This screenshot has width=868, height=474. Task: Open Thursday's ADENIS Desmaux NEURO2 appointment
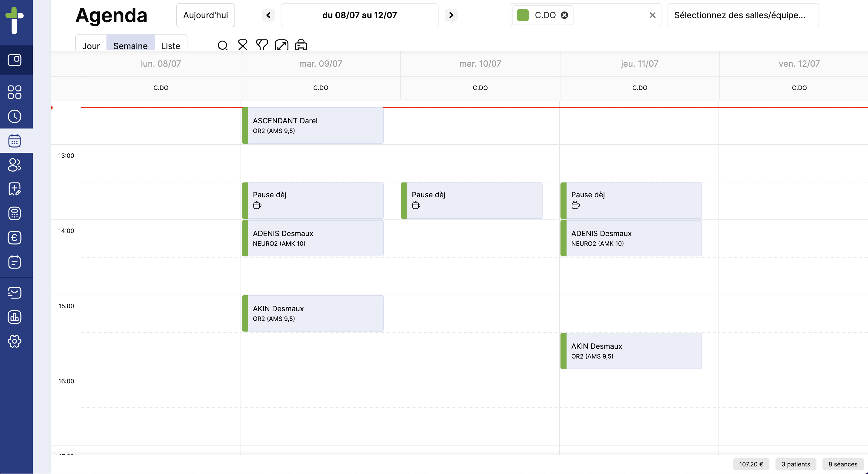coord(631,238)
